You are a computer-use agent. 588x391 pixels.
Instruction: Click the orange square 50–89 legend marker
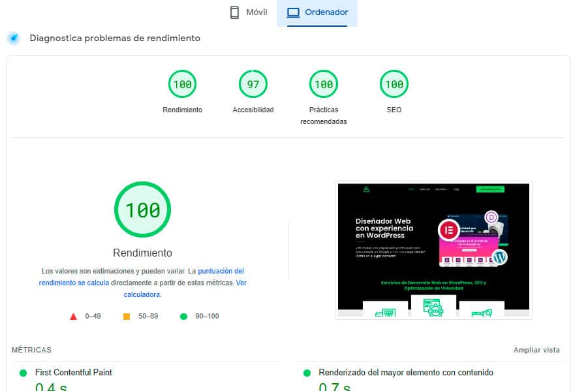(x=127, y=317)
